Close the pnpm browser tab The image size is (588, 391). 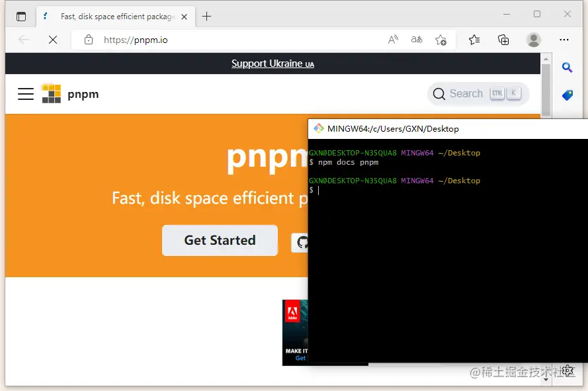(x=184, y=17)
